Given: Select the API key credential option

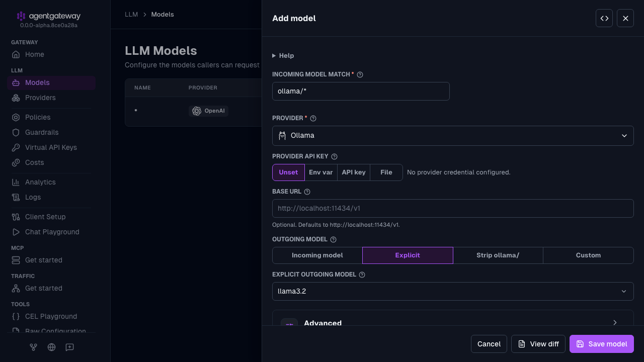Looking at the screenshot, I should coord(354,172).
